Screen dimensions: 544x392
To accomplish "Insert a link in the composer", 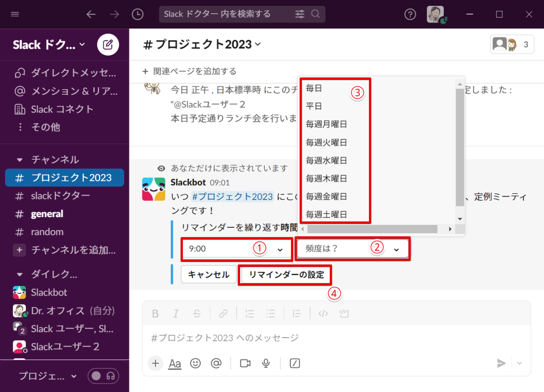I will point(224,314).
